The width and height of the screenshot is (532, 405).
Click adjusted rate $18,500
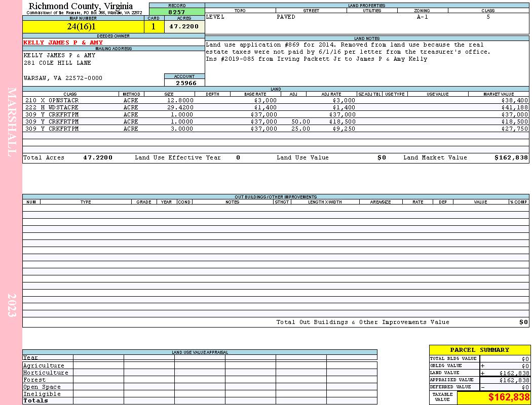(343, 122)
